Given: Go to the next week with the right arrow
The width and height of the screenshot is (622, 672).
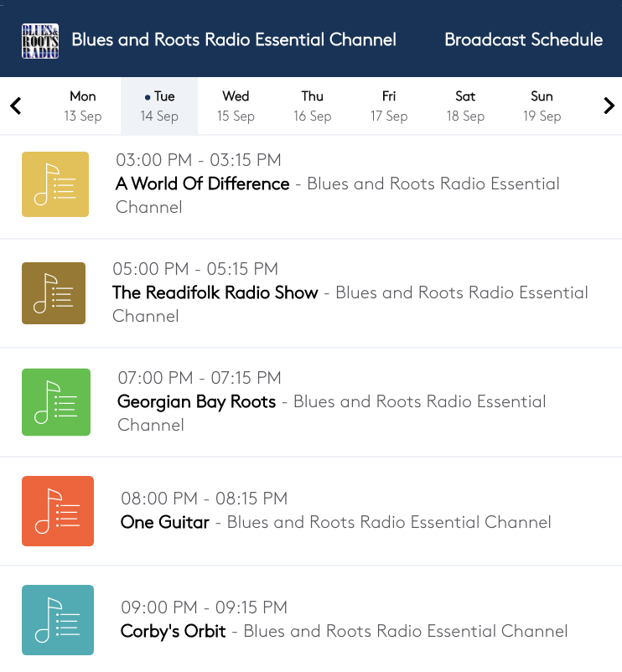Looking at the screenshot, I should tap(609, 106).
